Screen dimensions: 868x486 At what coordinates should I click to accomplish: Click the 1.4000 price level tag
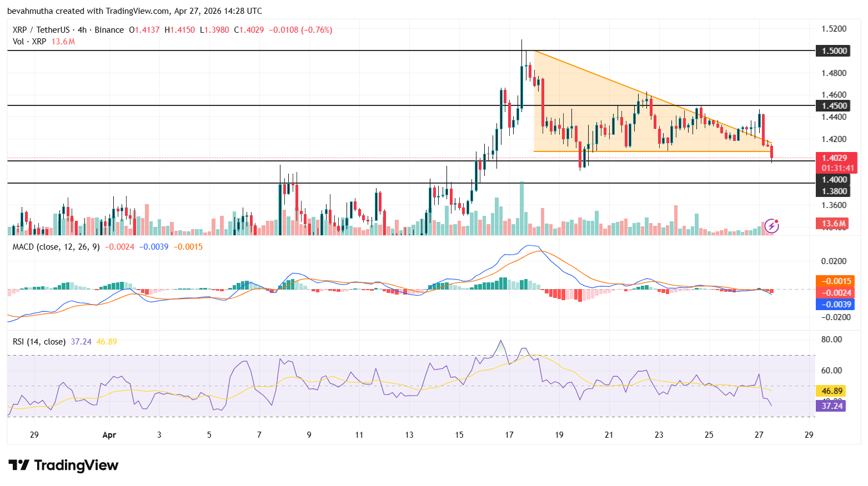coord(833,179)
